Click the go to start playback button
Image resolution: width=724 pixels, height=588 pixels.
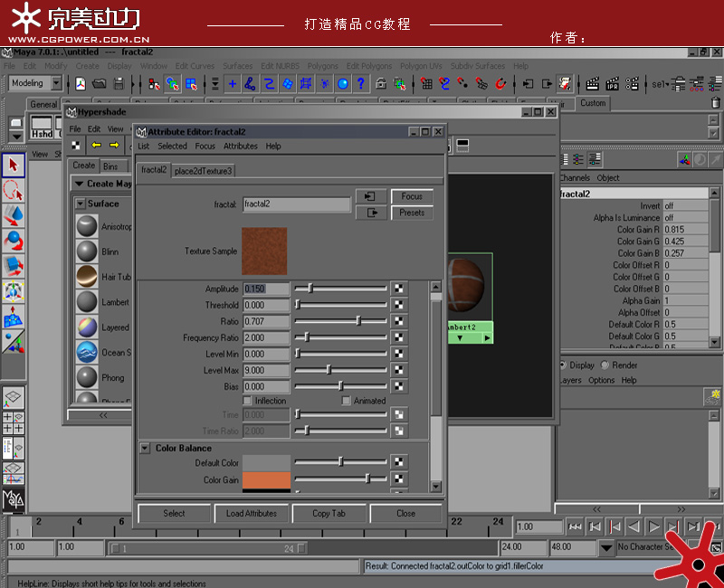point(575,526)
